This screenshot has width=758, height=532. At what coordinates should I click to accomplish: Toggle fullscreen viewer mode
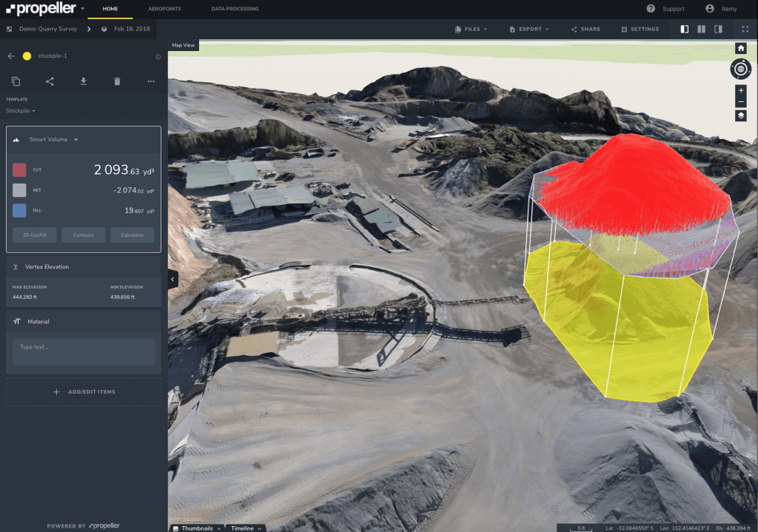click(745, 29)
